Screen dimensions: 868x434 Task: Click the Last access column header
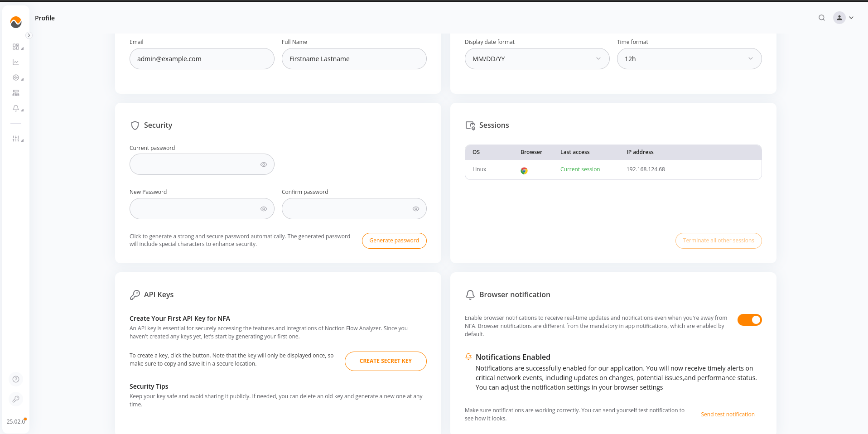[x=575, y=152]
